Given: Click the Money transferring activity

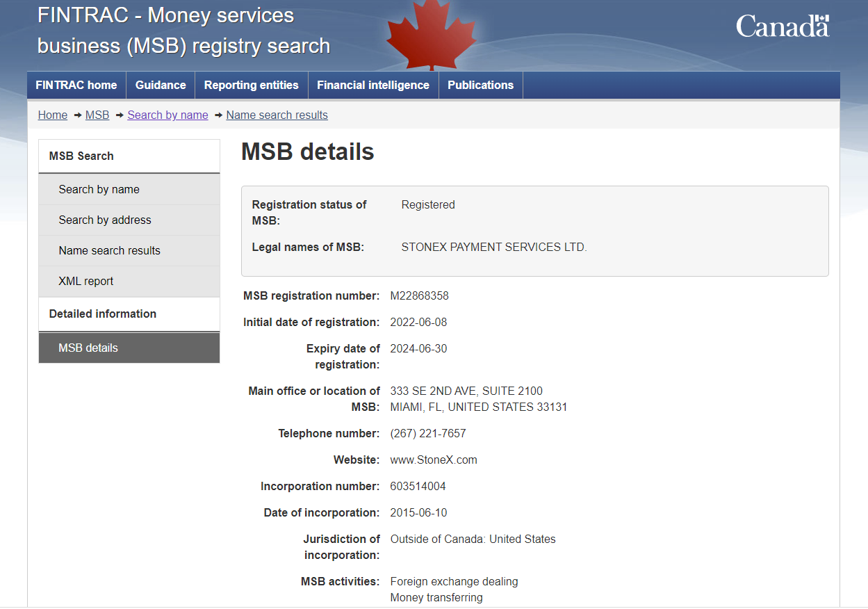Looking at the screenshot, I should pos(436,597).
